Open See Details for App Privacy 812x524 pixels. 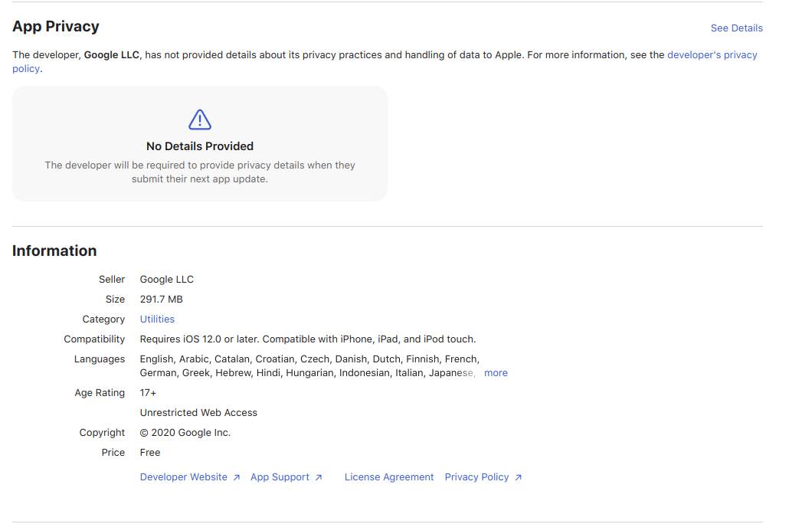coord(736,28)
